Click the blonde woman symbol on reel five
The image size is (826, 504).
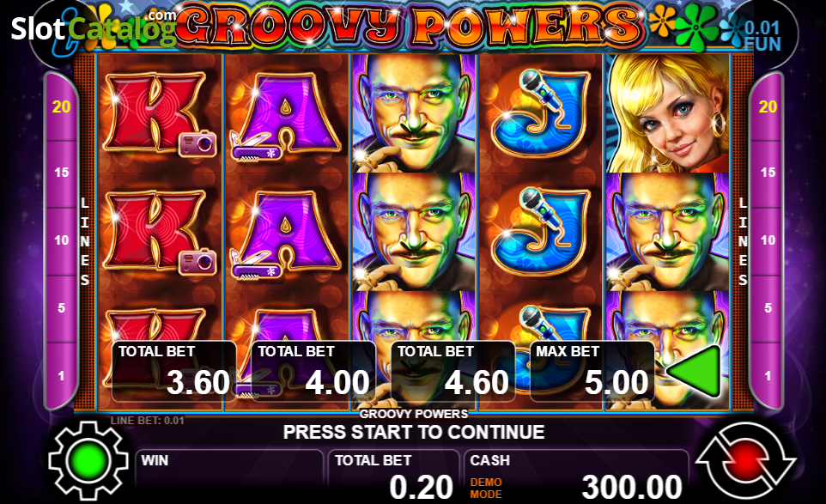(x=667, y=113)
